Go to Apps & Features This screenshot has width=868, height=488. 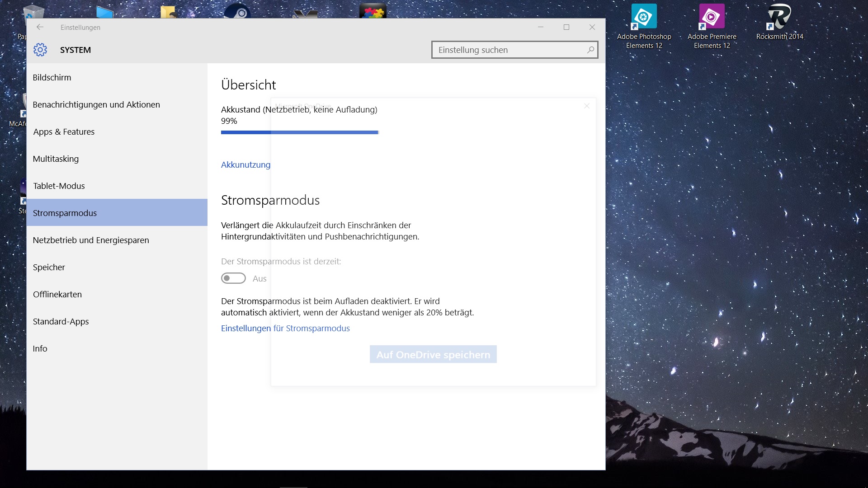[64, 131]
